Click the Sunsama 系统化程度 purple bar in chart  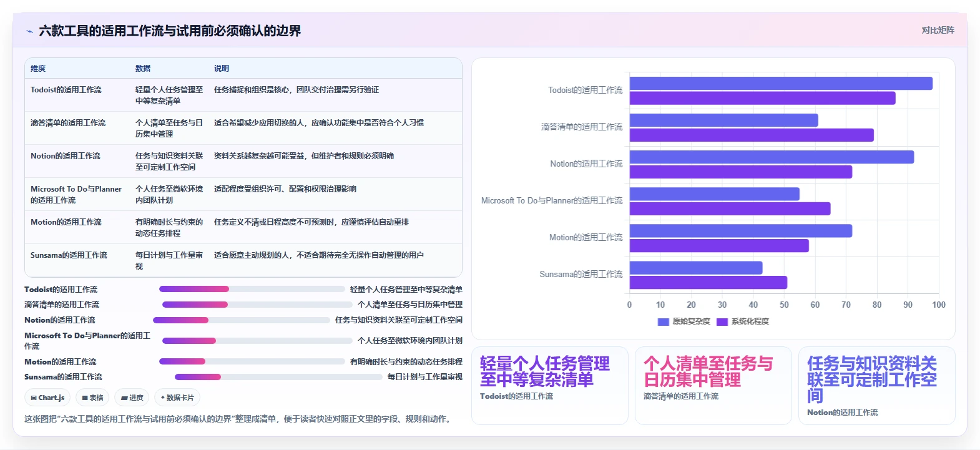(708, 282)
